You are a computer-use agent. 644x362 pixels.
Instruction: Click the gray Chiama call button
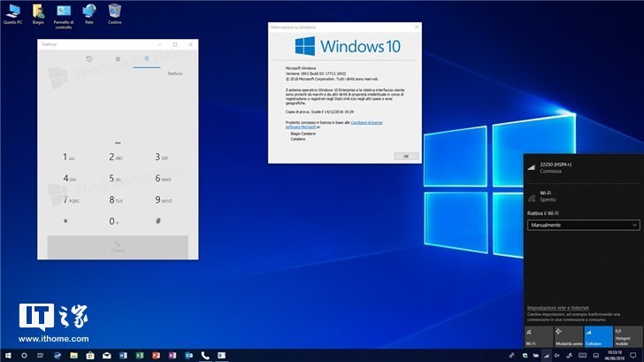118,247
